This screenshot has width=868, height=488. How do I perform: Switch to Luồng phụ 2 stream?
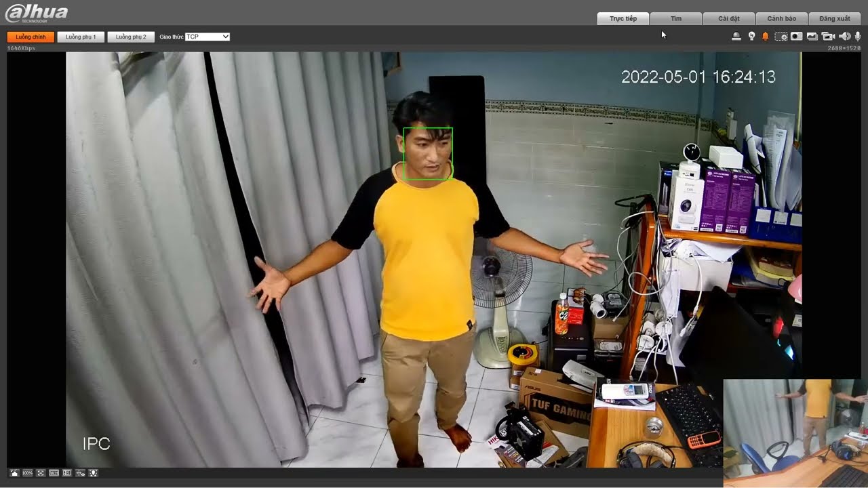[131, 37]
